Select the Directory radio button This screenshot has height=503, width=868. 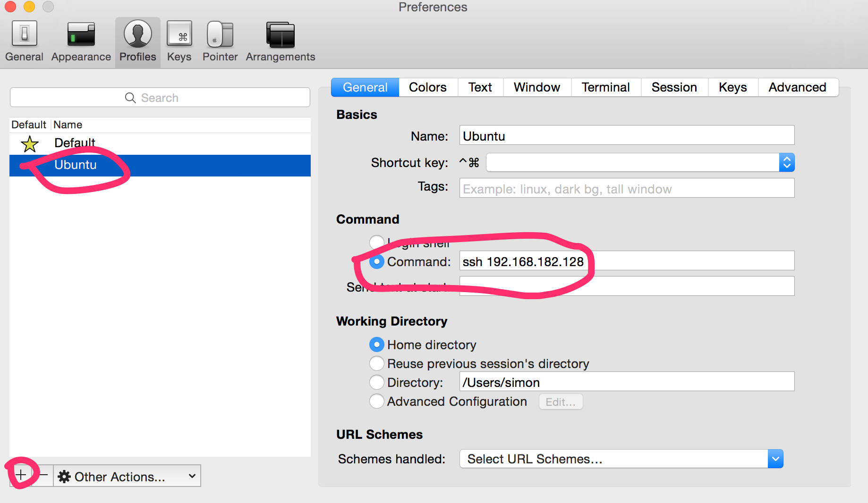[376, 382]
